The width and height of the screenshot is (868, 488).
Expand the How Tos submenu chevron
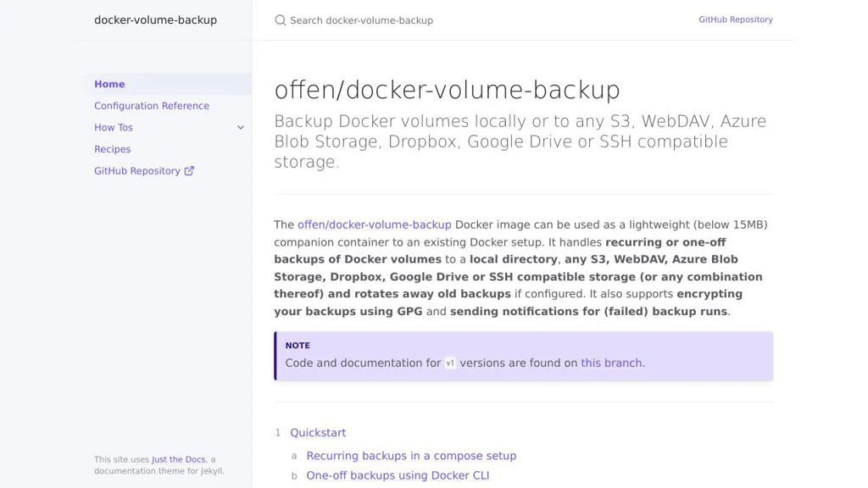[x=241, y=128]
